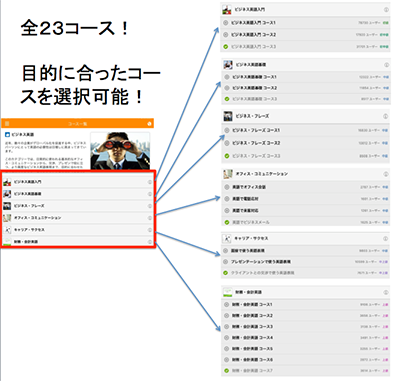Click the キャリア・サクセス panel header thumbnail on the right
The height and width of the screenshot is (381, 400).
[227, 239]
